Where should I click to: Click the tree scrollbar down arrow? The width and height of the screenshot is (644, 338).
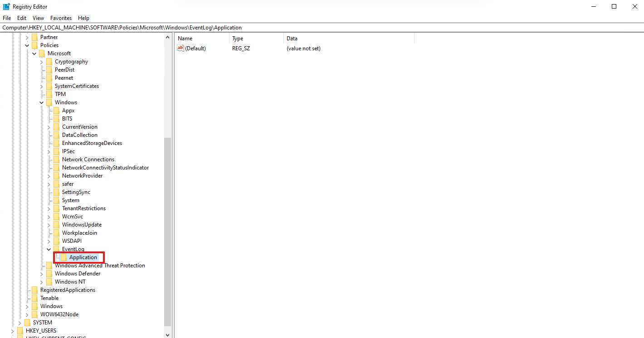pos(168,335)
